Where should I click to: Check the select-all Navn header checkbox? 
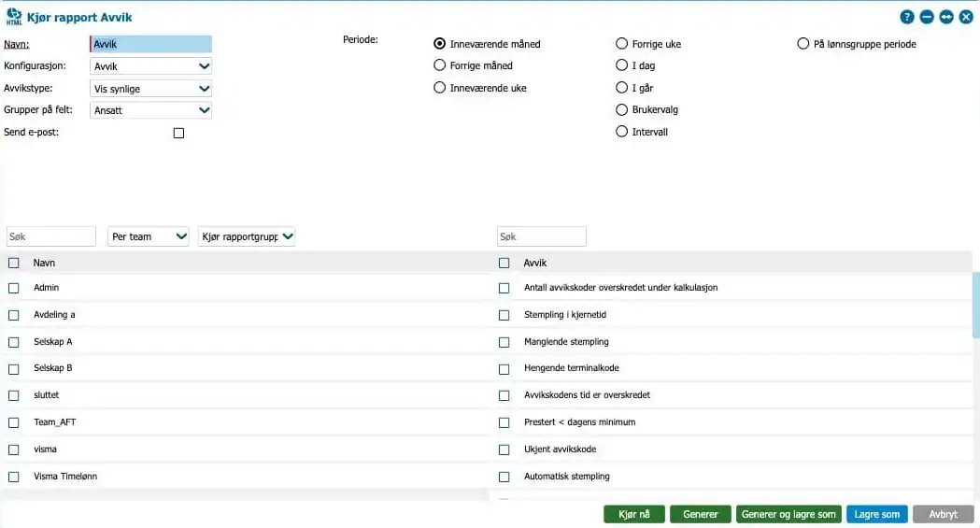tap(14, 263)
